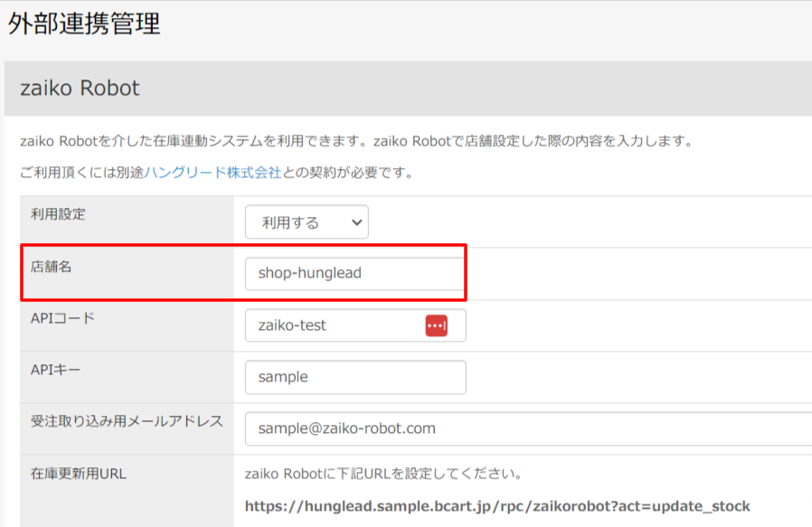This screenshot has height=527, width=812.
Task: Click the 店舗名 row label
Action: [51, 267]
